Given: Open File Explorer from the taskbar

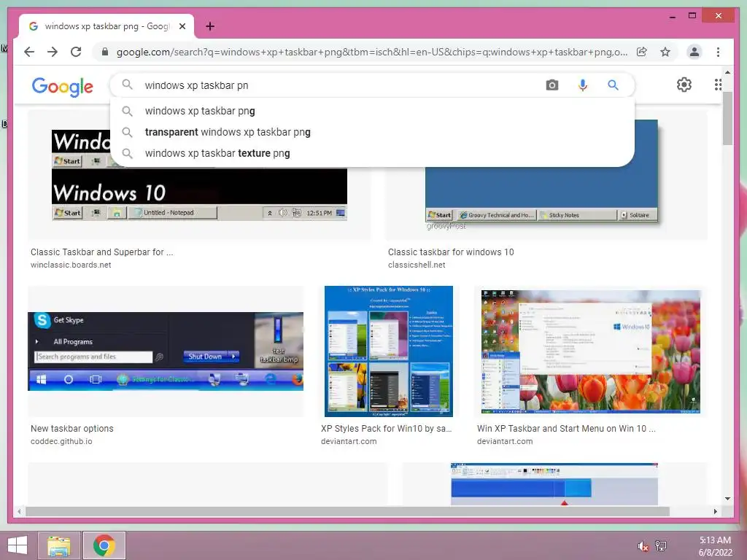Looking at the screenshot, I should pyautogui.click(x=58, y=545).
